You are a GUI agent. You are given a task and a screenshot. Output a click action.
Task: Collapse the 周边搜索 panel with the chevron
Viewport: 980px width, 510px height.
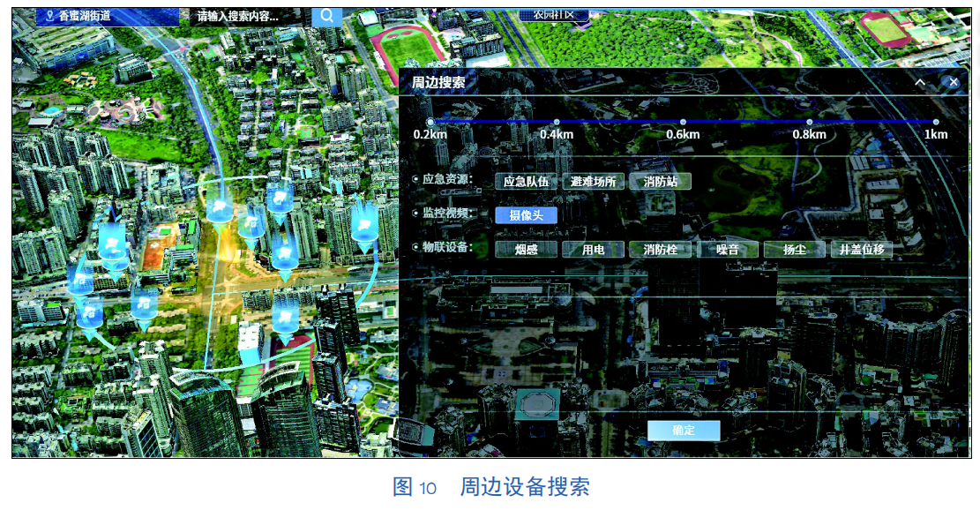[x=920, y=82]
